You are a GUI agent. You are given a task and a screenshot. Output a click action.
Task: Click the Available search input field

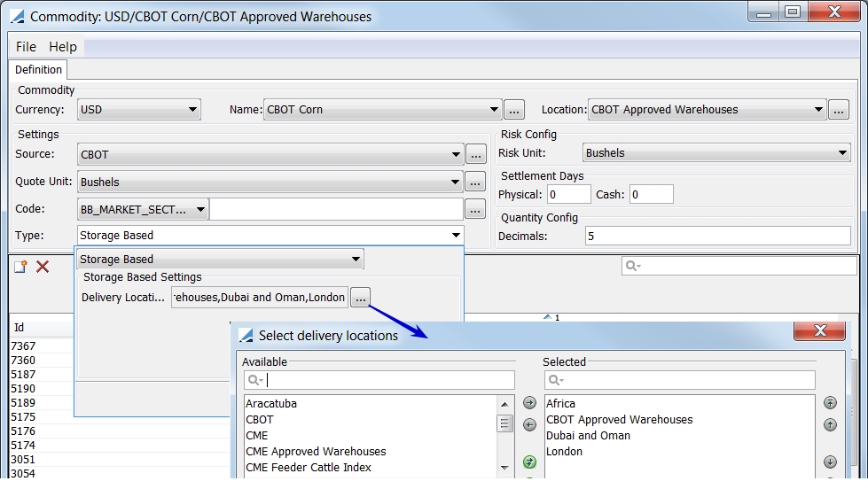[x=379, y=380]
